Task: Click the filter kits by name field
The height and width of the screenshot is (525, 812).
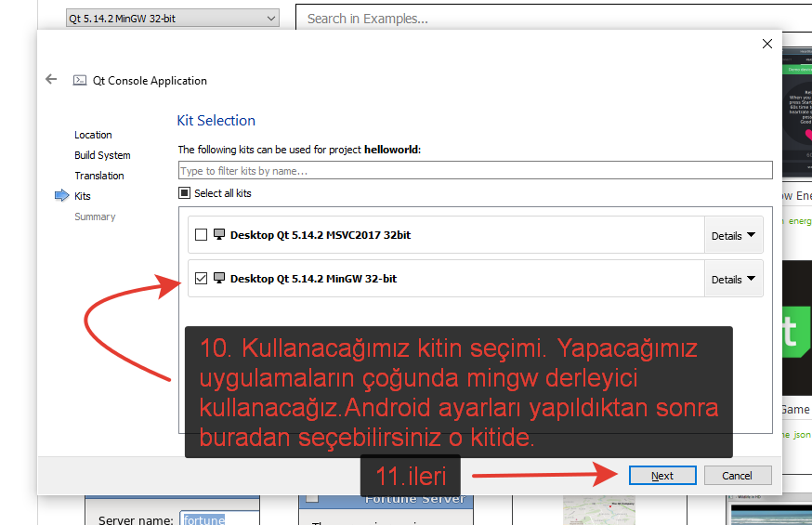Action: point(475,171)
